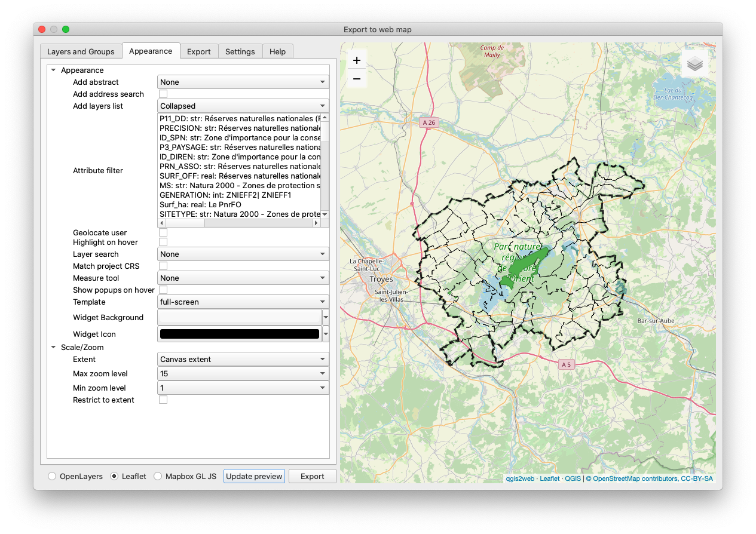
Task: Open the qgis2web attribution link
Action: click(521, 478)
